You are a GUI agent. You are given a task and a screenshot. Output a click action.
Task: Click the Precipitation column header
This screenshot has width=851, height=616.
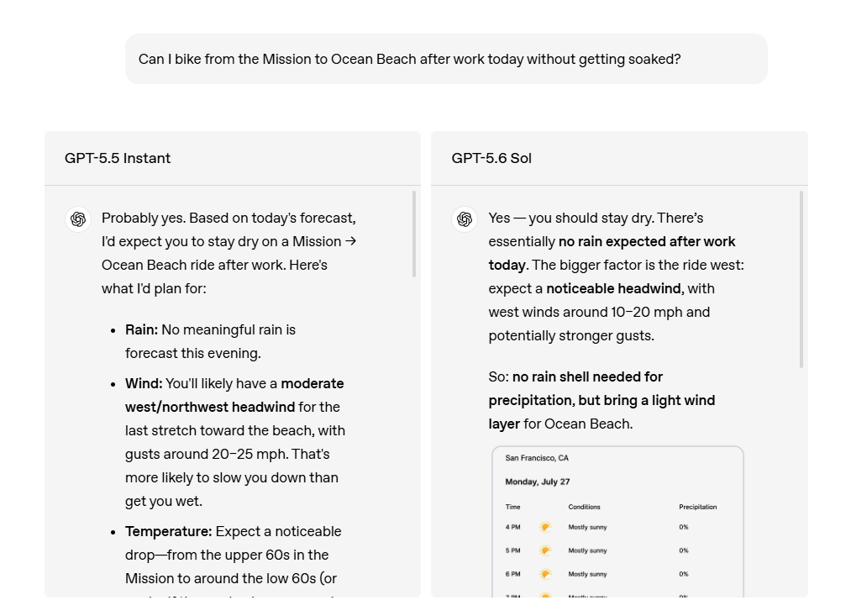(x=698, y=507)
